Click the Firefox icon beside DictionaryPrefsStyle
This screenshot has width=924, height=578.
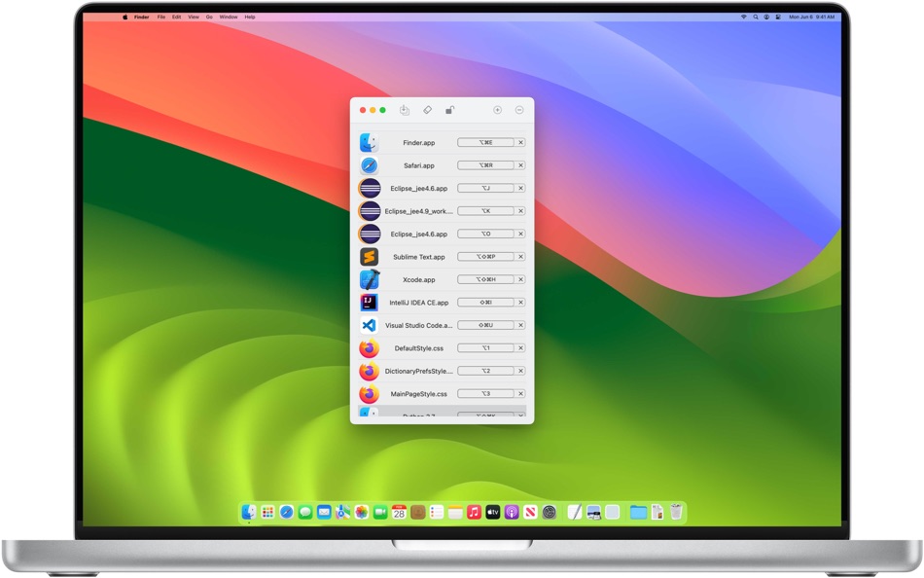[369, 371]
